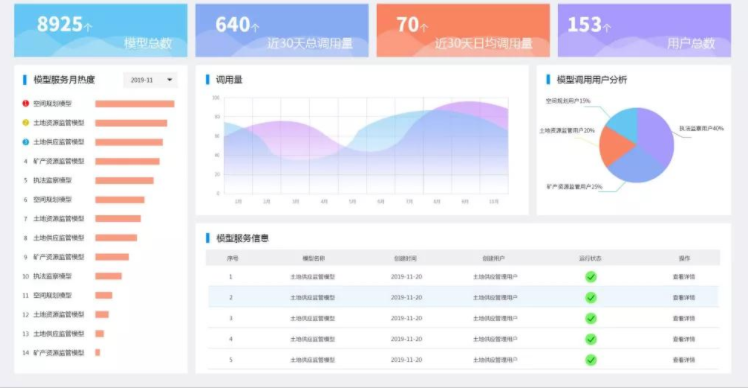
Task: Open 查看详情 link in table row 1
Action: pos(684,277)
